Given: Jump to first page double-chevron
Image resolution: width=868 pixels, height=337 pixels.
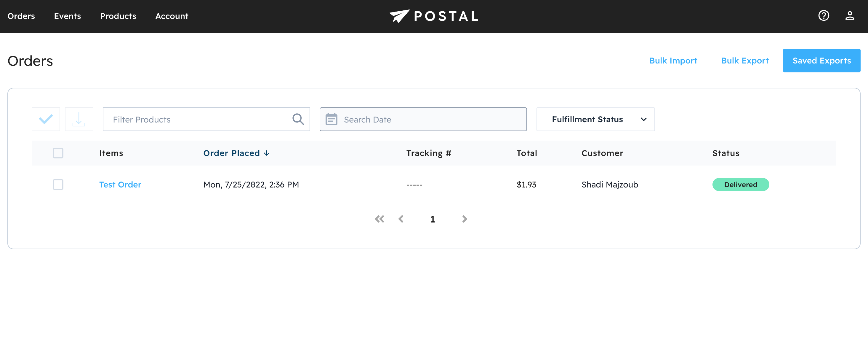Looking at the screenshot, I should [379, 219].
